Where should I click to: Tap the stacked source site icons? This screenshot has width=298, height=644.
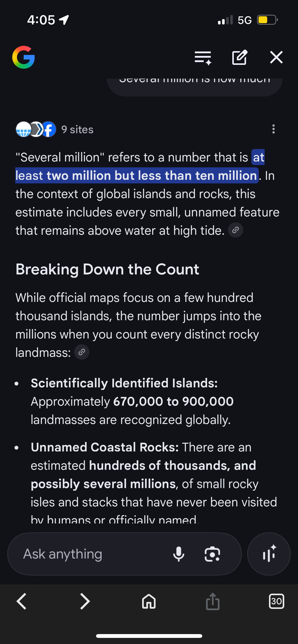[x=36, y=129]
